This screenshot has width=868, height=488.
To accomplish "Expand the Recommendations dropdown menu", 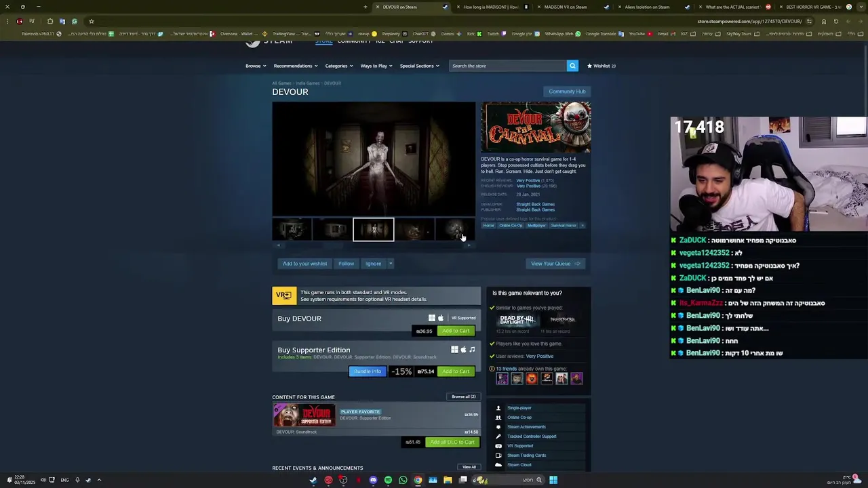I will (x=296, y=66).
